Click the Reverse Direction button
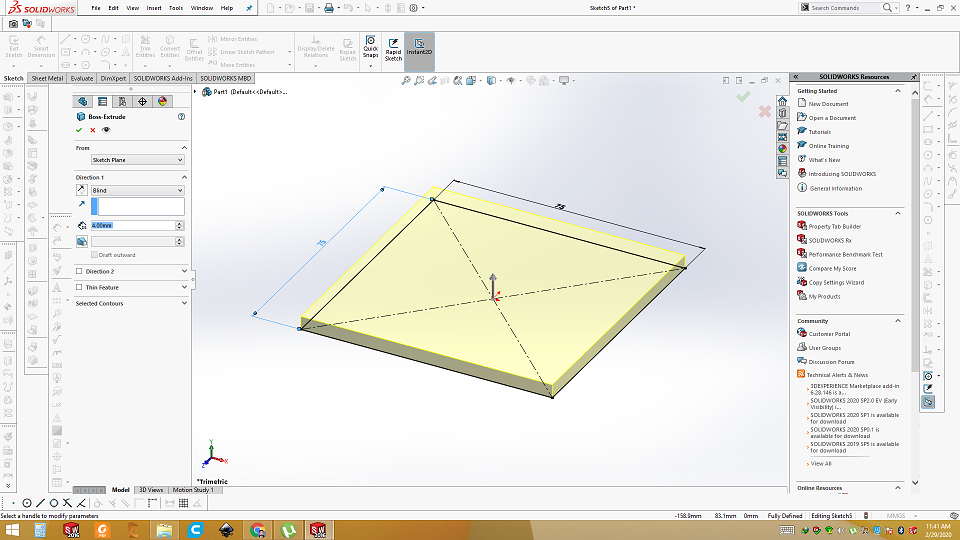 pos(81,190)
